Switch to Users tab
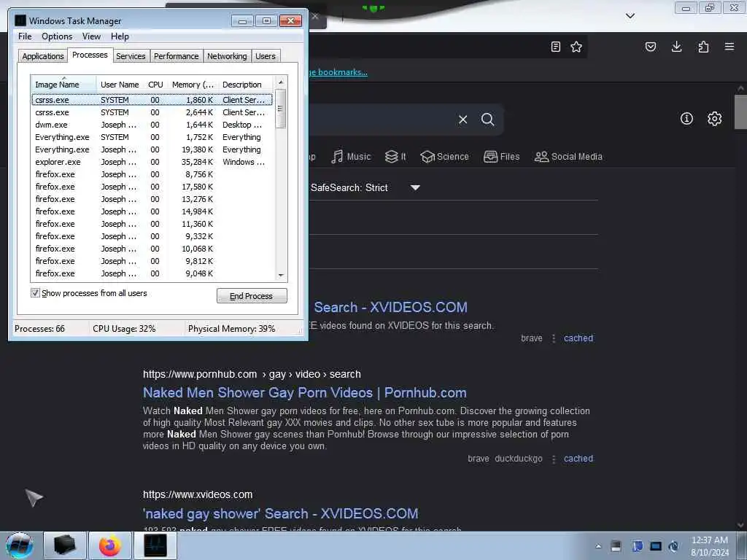The width and height of the screenshot is (747, 560). click(x=266, y=55)
